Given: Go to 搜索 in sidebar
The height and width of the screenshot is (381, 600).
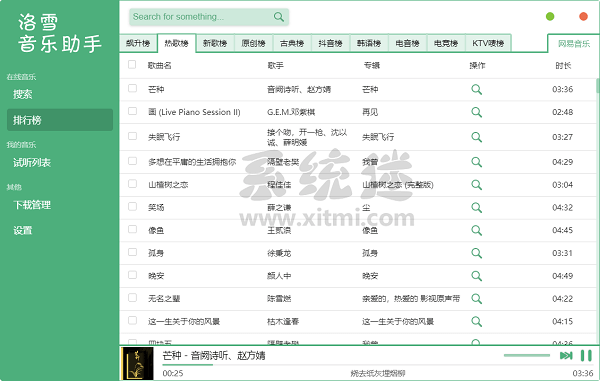Looking at the screenshot, I should coord(60,94).
